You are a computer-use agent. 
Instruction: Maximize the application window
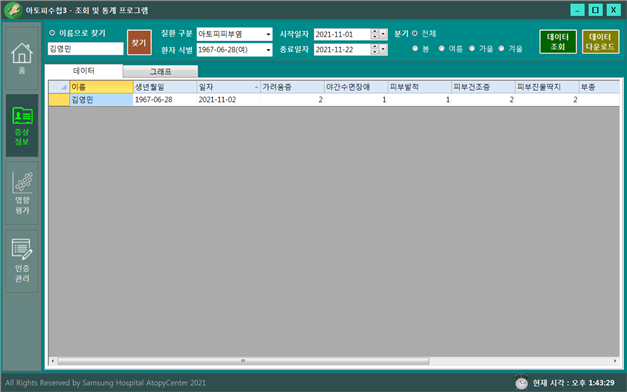click(x=595, y=10)
